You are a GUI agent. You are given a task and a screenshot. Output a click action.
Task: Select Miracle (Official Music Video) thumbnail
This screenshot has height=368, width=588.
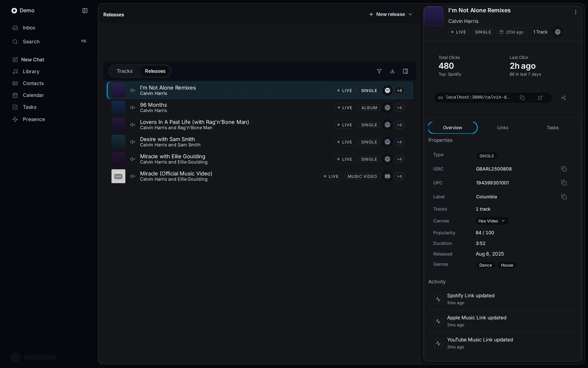tap(118, 176)
